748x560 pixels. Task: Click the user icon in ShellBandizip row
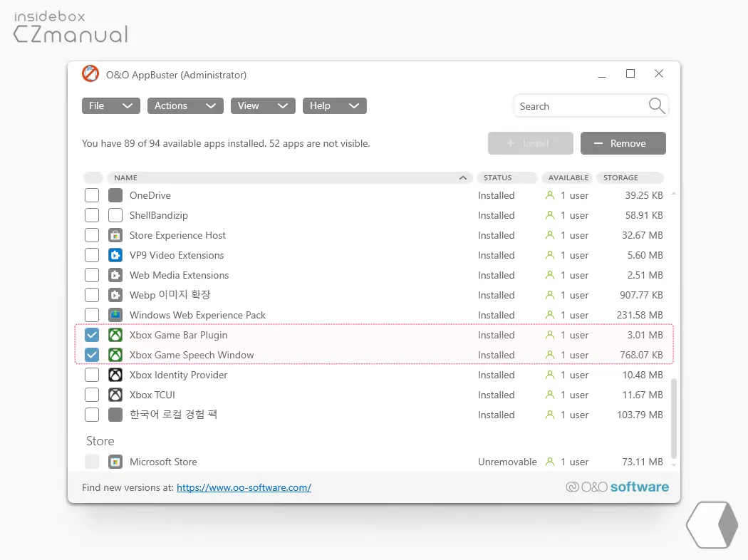click(550, 215)
